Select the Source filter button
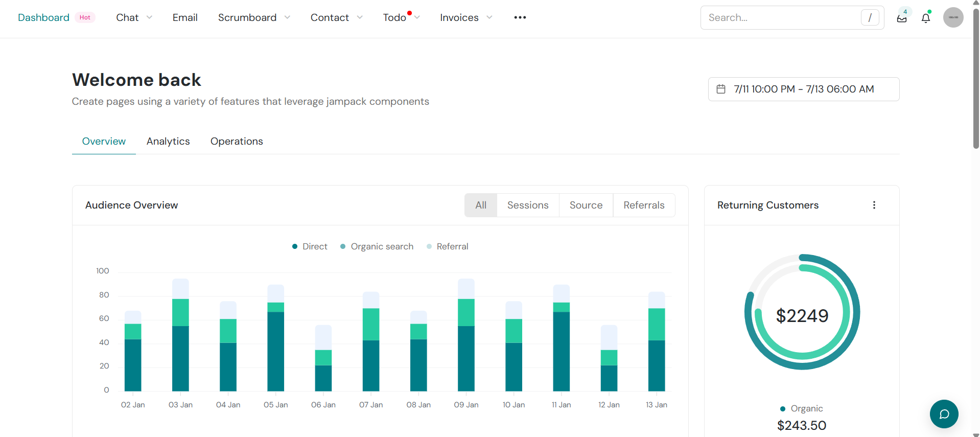The image size is (980, 437). pyautogui.click(x=586, y=205)
